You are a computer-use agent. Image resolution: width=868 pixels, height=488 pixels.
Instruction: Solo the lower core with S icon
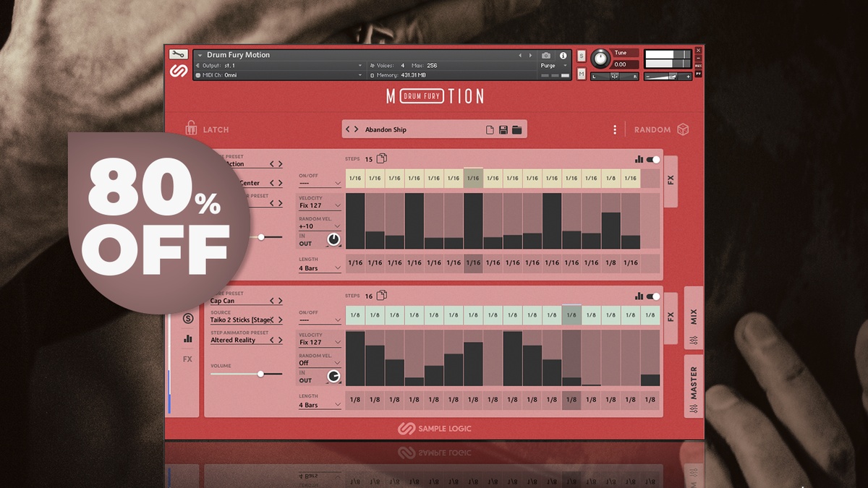pyautogui.click(x=188, y=318)
